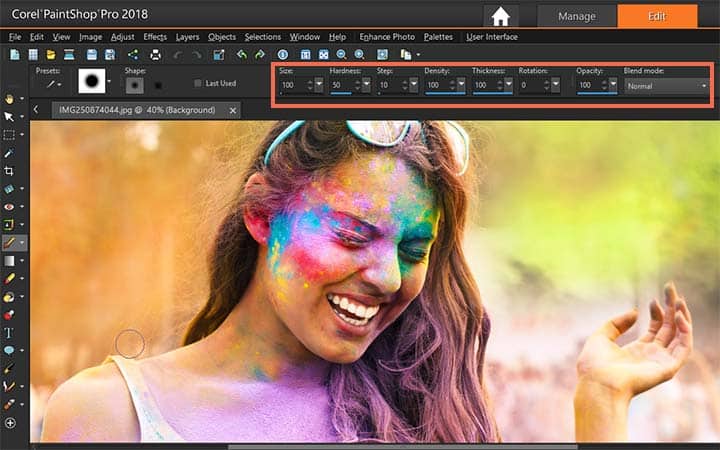This screenshot has width=720, height=450.
Task: Click the Save floppy disk icon
Action: [x=92, y=55]
